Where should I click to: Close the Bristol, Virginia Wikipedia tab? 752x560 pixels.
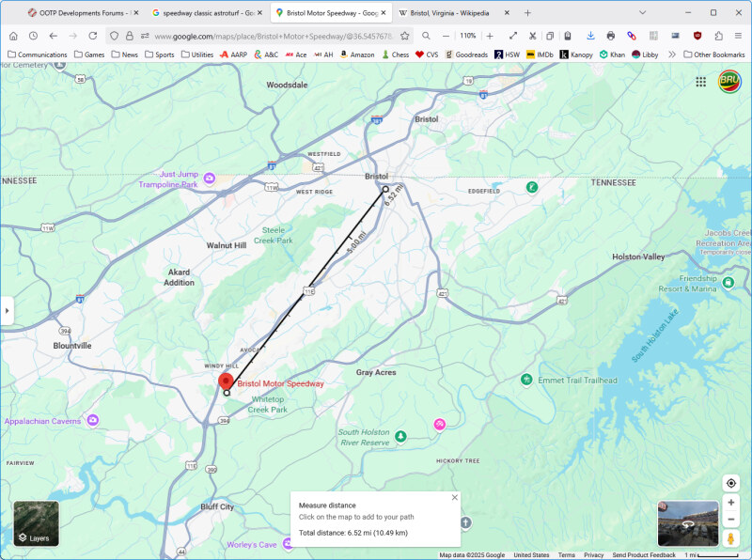point(507,13)
